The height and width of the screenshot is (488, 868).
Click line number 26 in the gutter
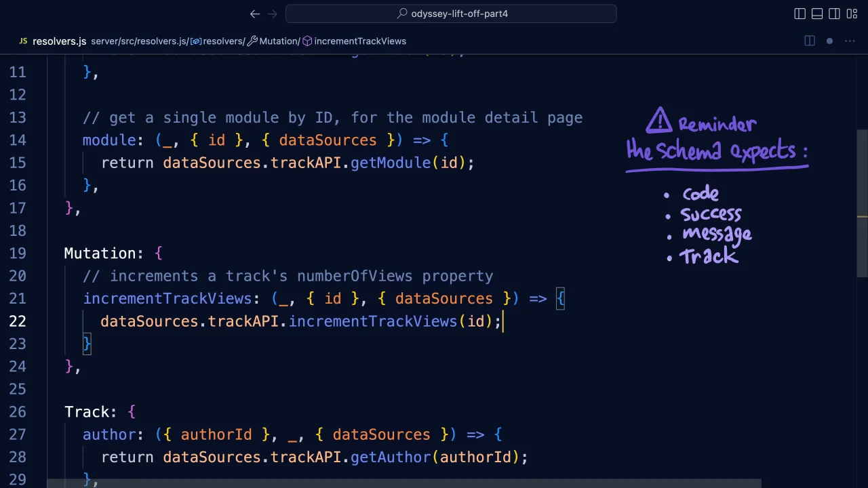pyautogui.click(x=18, y=412)
